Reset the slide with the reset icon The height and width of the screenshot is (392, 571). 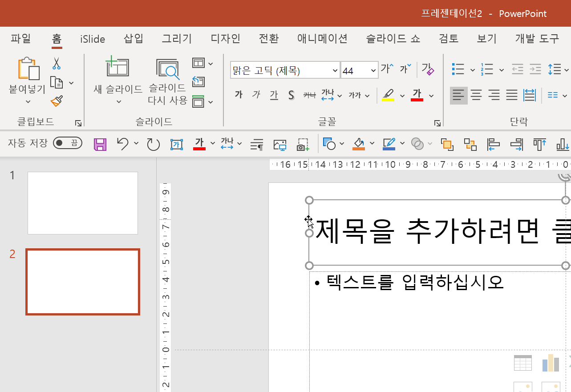[x=198, y=82]
